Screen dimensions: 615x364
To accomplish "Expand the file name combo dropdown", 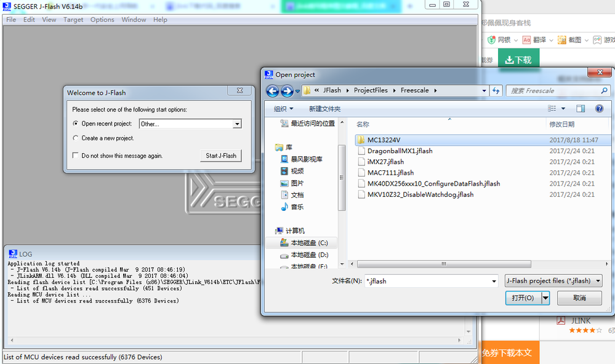I will [494, 281].
